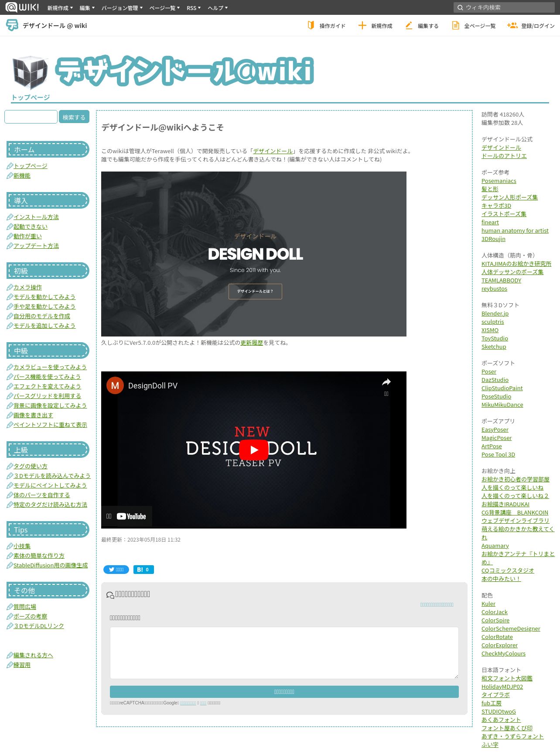This screenshot has width=560, height=752.
Task: Click the register/login people icon
Action: click(x=512, y=25)
